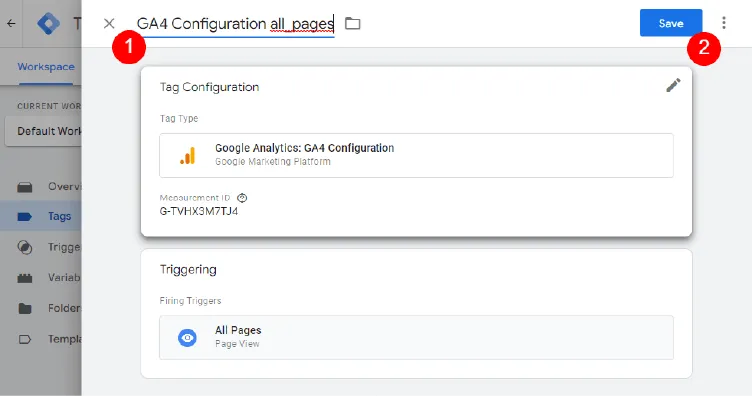Open the folder icon beside the tag name

click(x=352, y=23)
